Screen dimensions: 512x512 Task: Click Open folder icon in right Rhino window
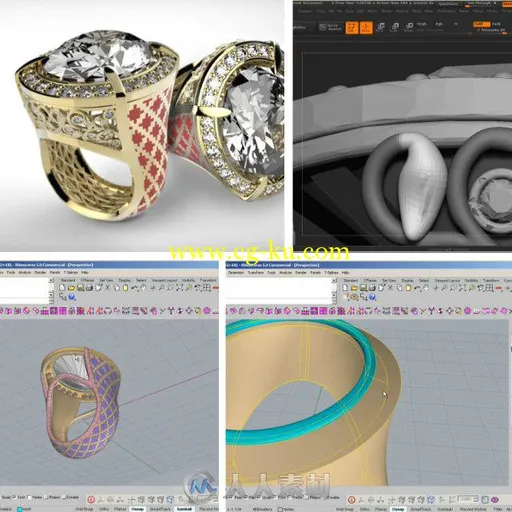(354, 288)
